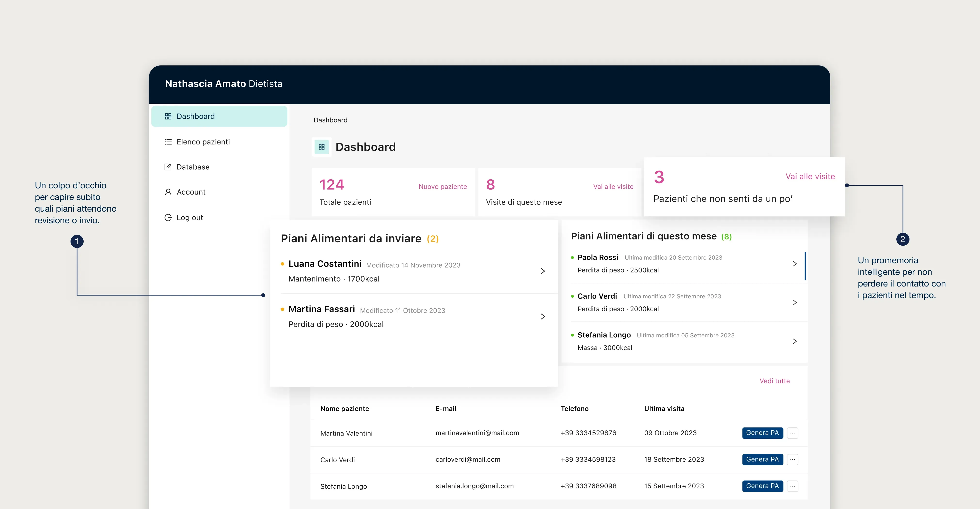The height and width of the screenshot is (509, 980).
Task: Click the Database edit icon in the sidebar
Action: coord(168,167)
